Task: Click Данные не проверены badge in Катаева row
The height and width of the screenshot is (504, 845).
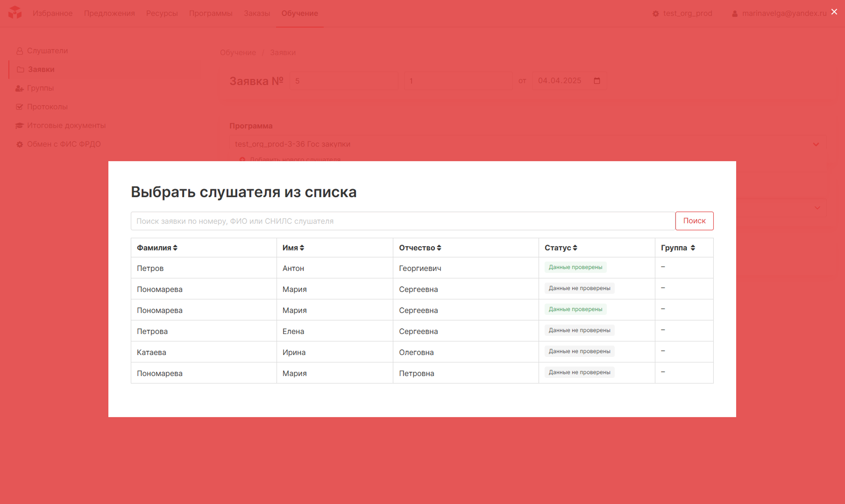Action: click(x=580, y=351)
